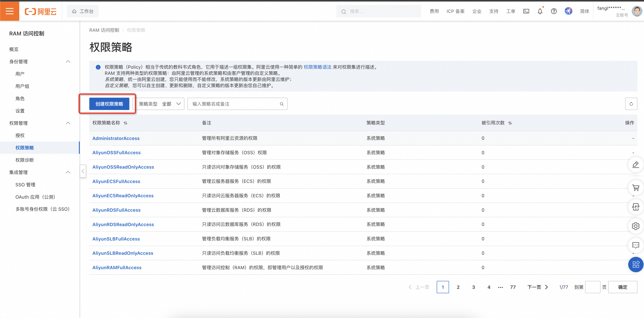Click the floating settings gear icon

(x=636, y=226)
